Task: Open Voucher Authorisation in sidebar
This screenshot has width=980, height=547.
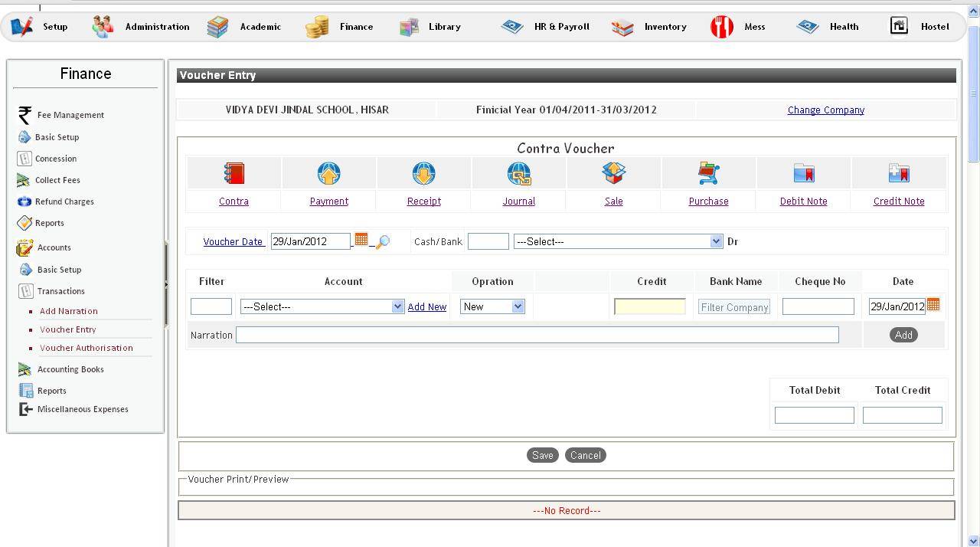Action: [x=87, y=348]
